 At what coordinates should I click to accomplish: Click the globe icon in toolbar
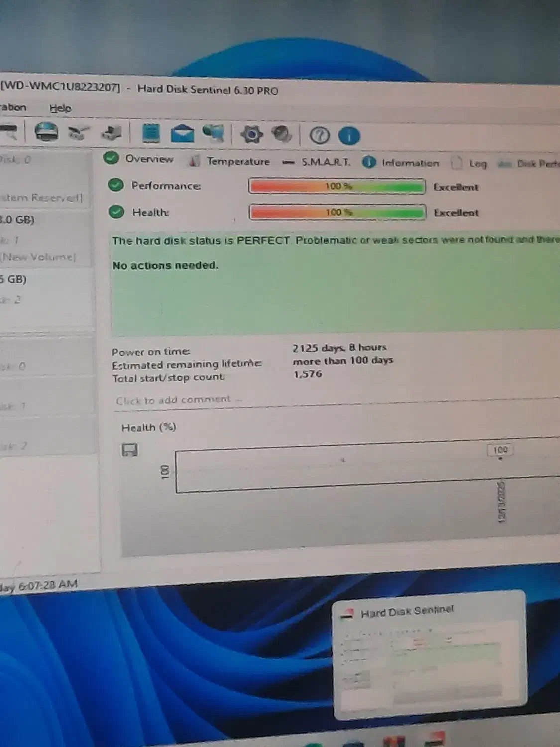pos(281,134)
